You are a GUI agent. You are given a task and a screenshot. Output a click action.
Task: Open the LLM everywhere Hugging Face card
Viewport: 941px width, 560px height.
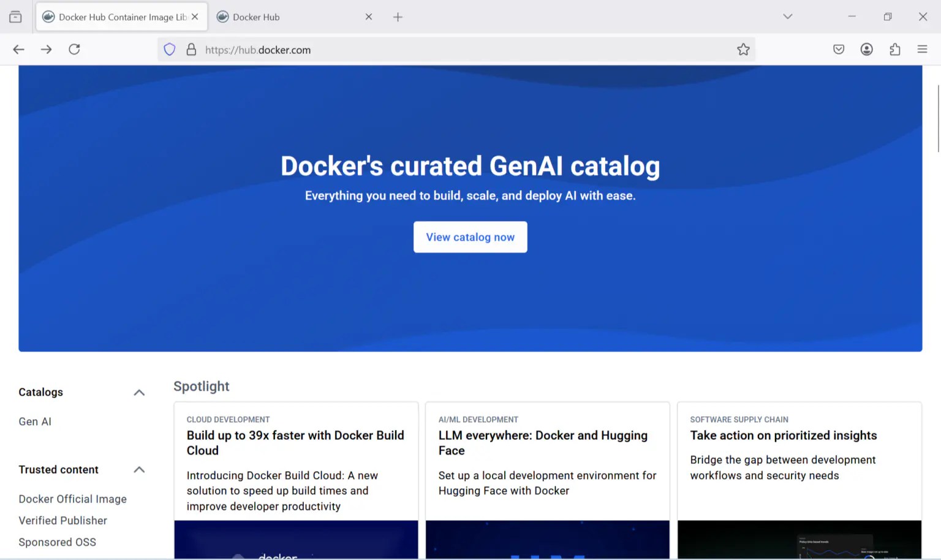(548, 480)
